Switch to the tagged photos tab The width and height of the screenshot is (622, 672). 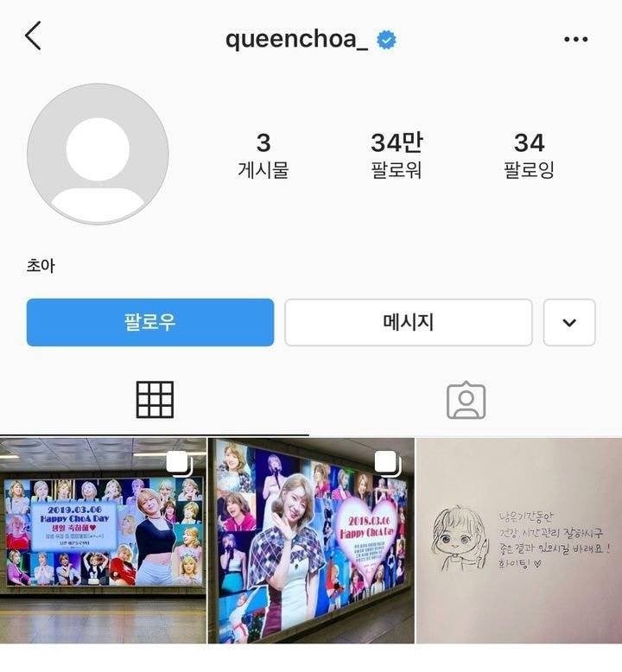click(x=466, y=400)
